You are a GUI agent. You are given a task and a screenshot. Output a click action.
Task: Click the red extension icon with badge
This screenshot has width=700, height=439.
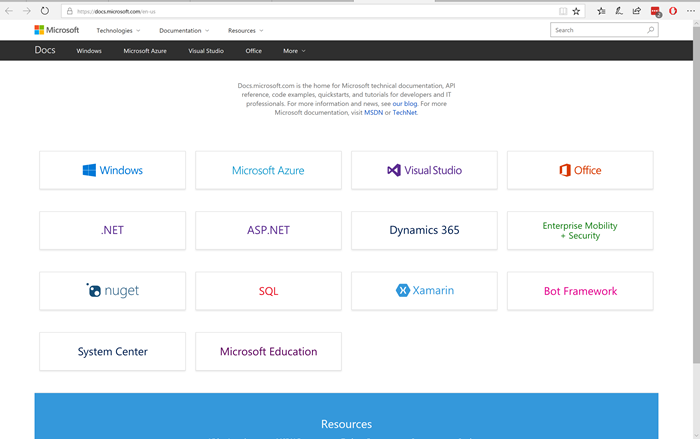click(x=655, y=12)
